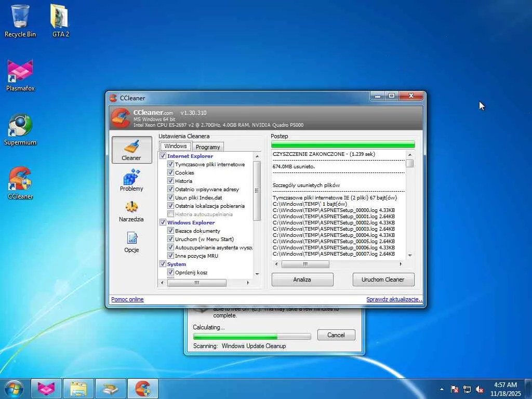The image size is (532, 399).
Task: Click the taskbar clock 4:57 AM
Action: tap(505, 385)
